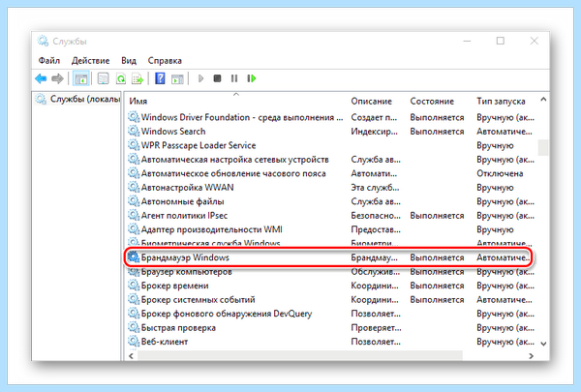Click the forward arrow in the toolbar
This screenshot has height=392, width=581.
(57, 78)
